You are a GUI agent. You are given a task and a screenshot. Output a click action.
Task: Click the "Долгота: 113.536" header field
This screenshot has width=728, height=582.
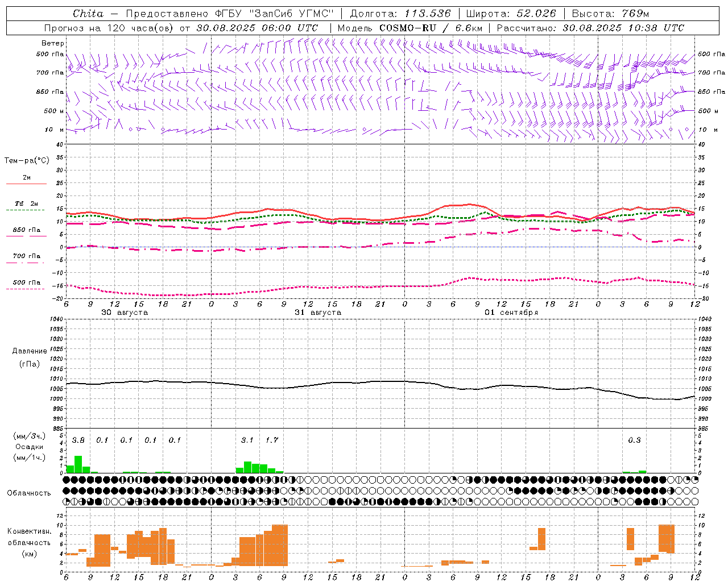(400, 14)
